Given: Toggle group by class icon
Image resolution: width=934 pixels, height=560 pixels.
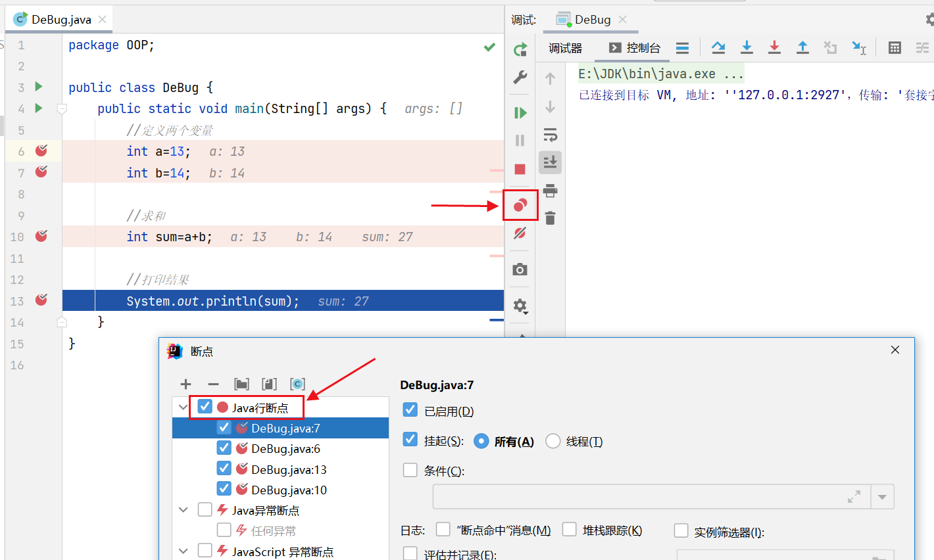Looking at the screenshot, I should coord(297,384).
